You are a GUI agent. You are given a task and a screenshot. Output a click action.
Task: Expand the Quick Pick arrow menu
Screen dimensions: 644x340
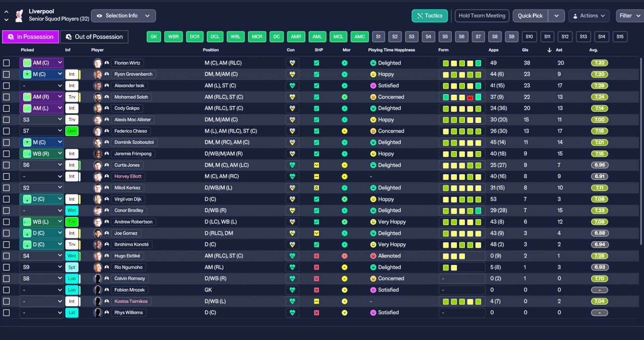[556, 16]
